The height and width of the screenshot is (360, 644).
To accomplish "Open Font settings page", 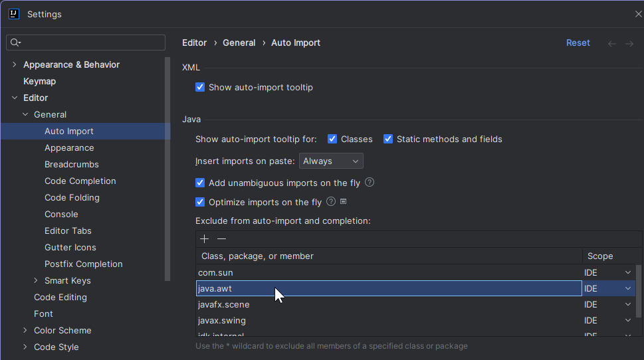I will pos(43,314).
